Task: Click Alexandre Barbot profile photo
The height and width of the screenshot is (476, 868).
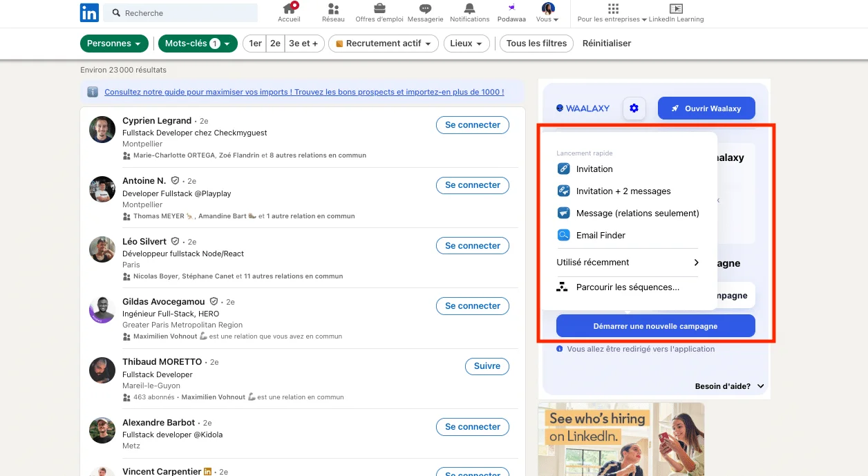Action: 102,430
